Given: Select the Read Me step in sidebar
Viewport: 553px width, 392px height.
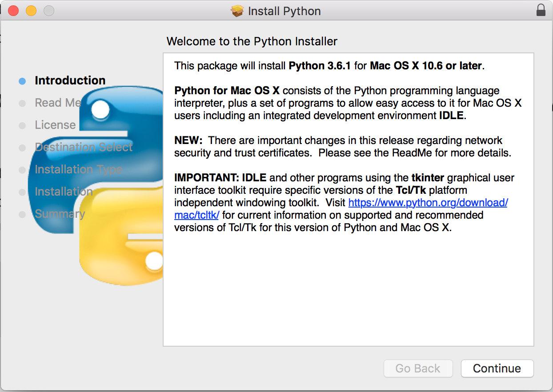Looking at the screenshot, I should click(58, 103).
